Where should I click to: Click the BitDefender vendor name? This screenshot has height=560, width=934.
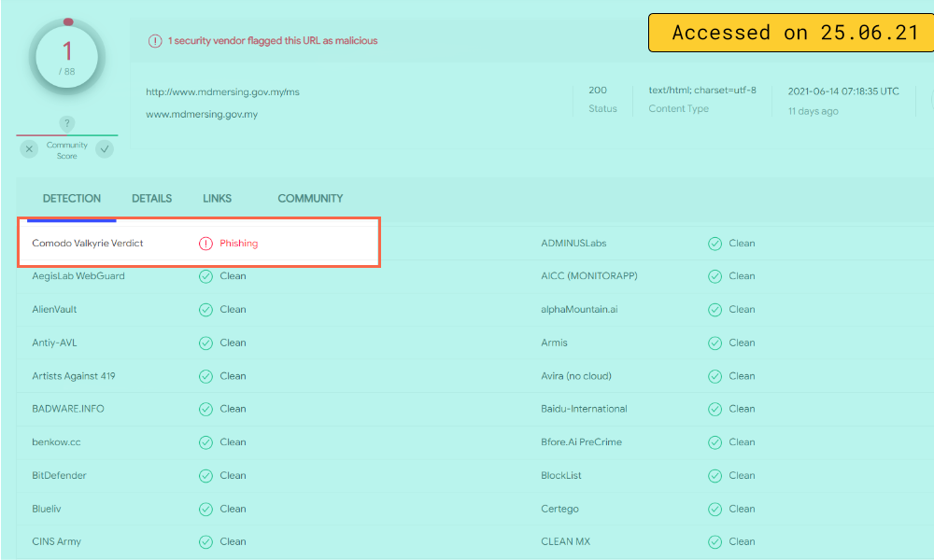click(59, 475)
